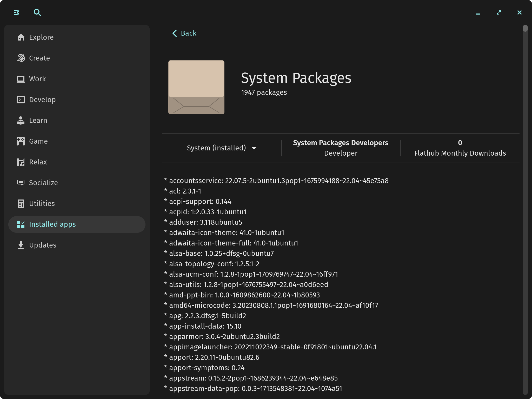Image resolution: width=532 pixels, height=399 pixels.
Task: Click the apg: 2.2.3.dfsg.1-5build2 line
Action: tap(205, 316)
